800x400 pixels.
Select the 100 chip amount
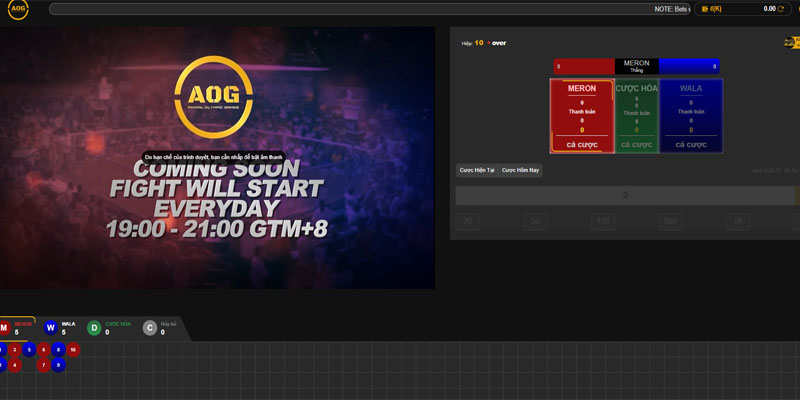point(603,221)
